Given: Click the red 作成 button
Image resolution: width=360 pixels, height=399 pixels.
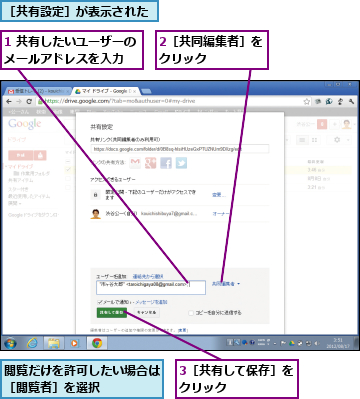Looking at the screenshot, I should (x=20, y=155).
